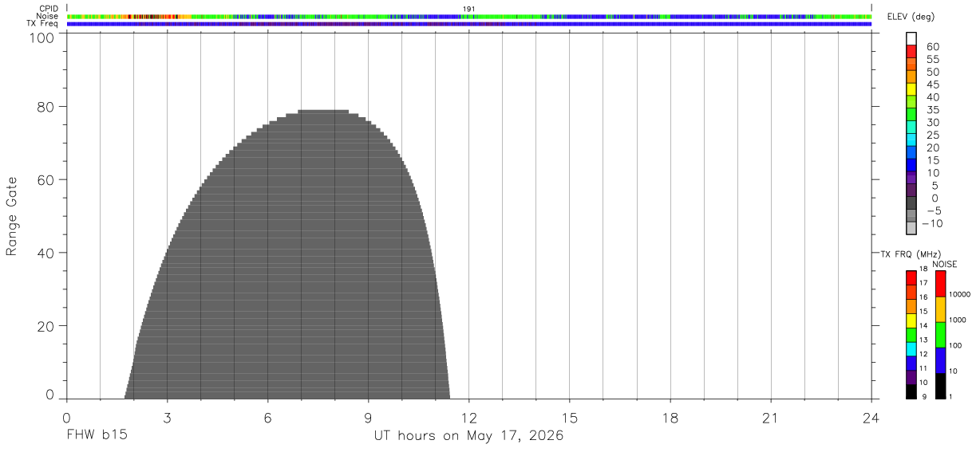The height and width of the screenshot is (452, 980).
Task: Click the FHW b15 radar label
Action: coord(97,436)
